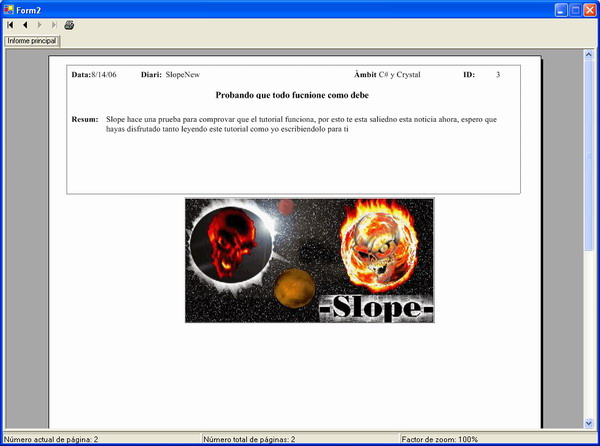Go to previous page of report
This screenshot has height=446, width=600.
[x=24, y=24]
